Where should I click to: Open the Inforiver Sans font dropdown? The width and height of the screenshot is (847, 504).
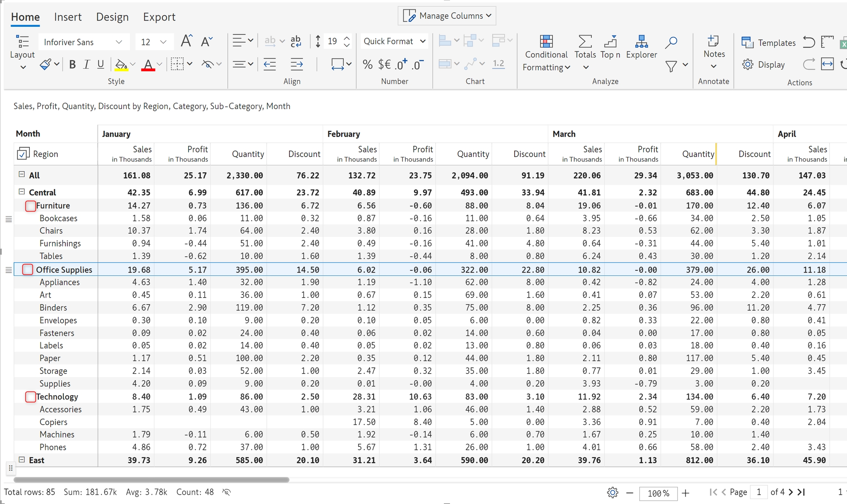tap(83, 42)
